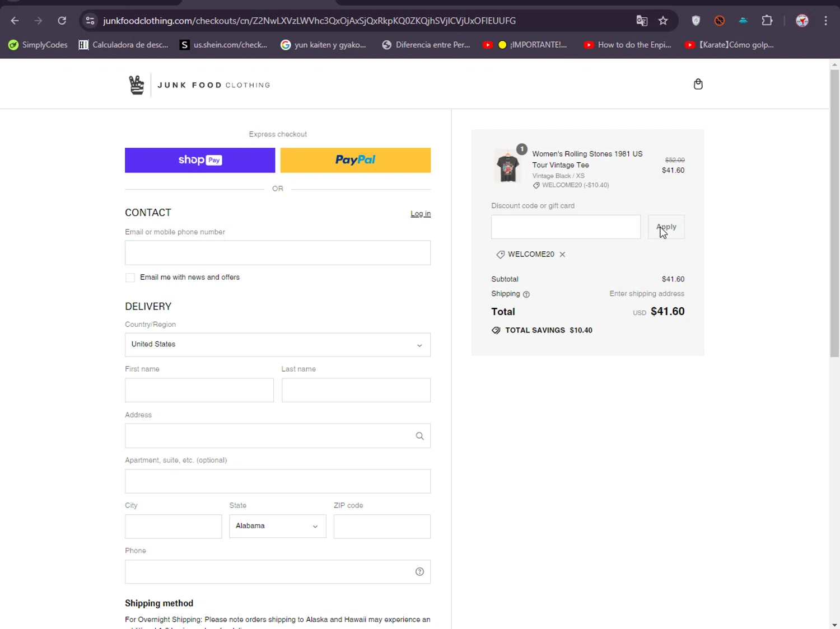This screenshot has width=840, height=629.
Task: Click the browser forward arrow
Action: point(38,21)
